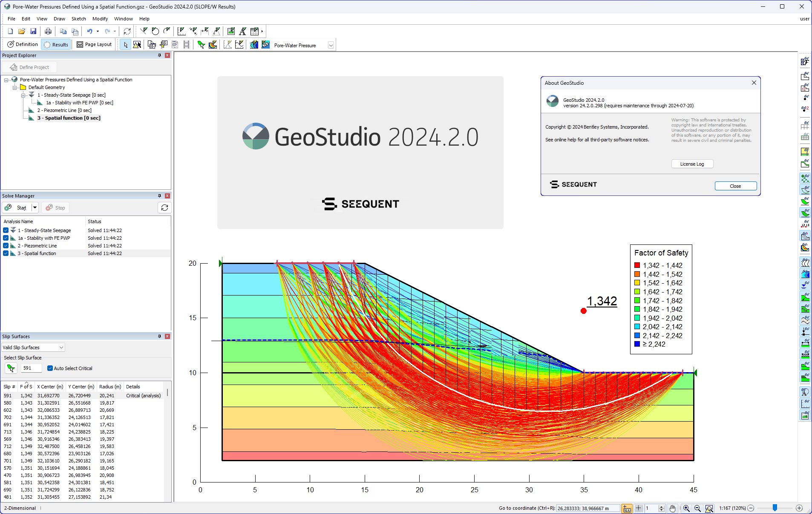Uncheck the Stability with FE PWP checkbox
The image size is (812, 514).
coord(6,238)
